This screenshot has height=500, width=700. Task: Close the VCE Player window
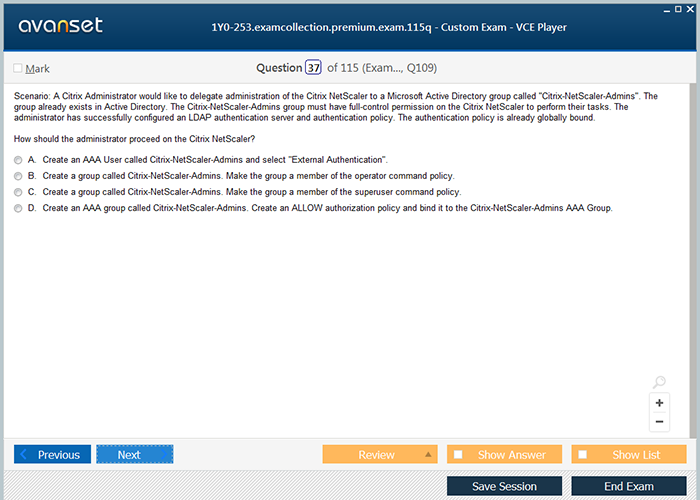pyautogui.click(x=690, y=9)
